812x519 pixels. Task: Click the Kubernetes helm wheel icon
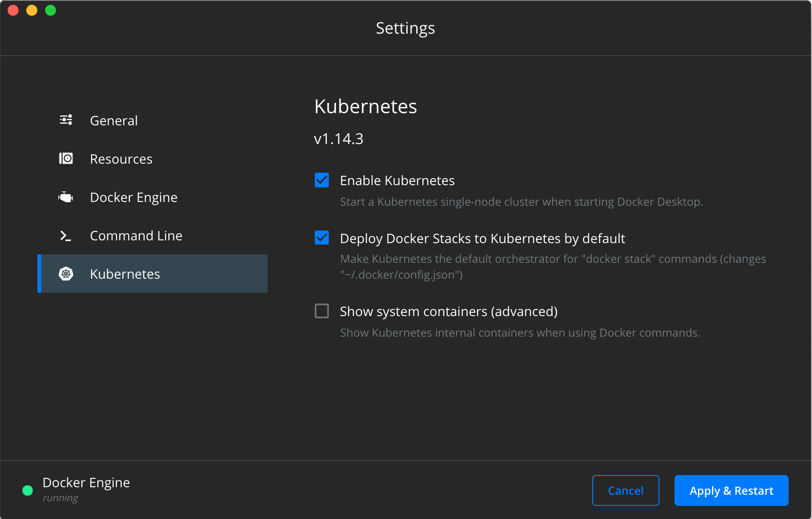pos(66,274)
